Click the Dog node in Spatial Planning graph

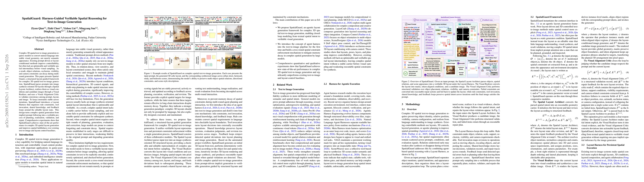pos(439,34)
